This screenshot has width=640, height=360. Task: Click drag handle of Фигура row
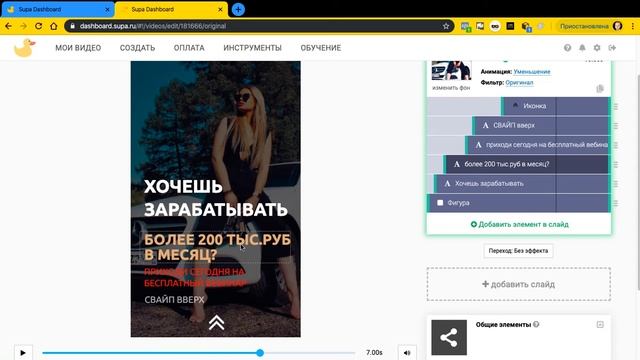click(616, 203)
